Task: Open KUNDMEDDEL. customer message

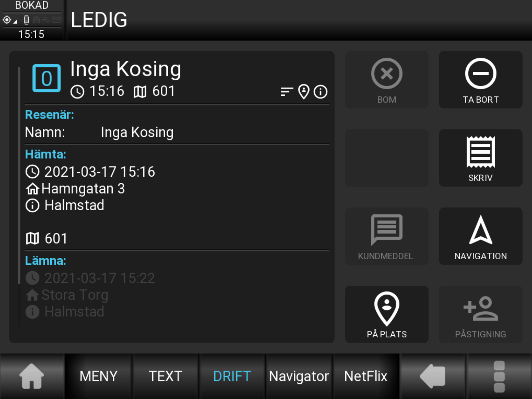Action: tap(387, 236)
